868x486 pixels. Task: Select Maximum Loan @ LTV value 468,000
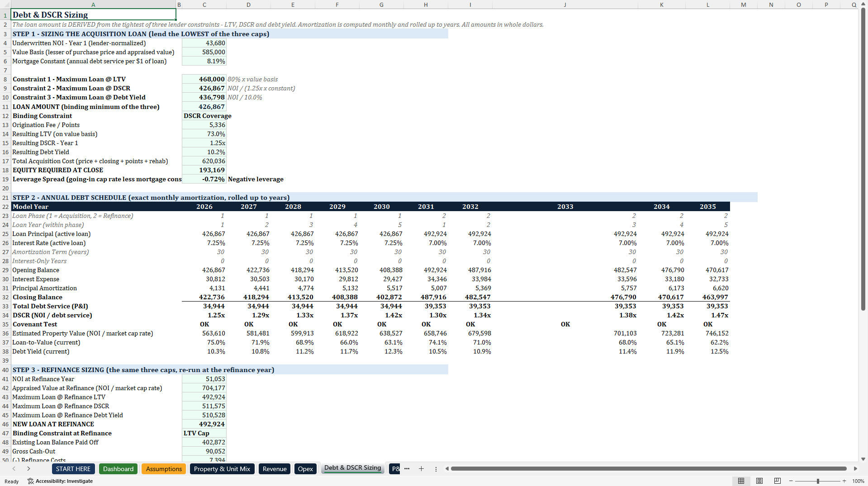(204, 79)
